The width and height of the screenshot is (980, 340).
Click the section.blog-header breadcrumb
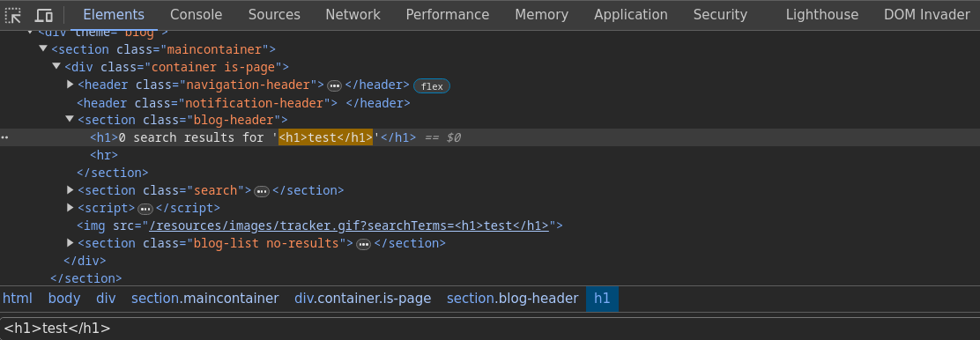513,299
